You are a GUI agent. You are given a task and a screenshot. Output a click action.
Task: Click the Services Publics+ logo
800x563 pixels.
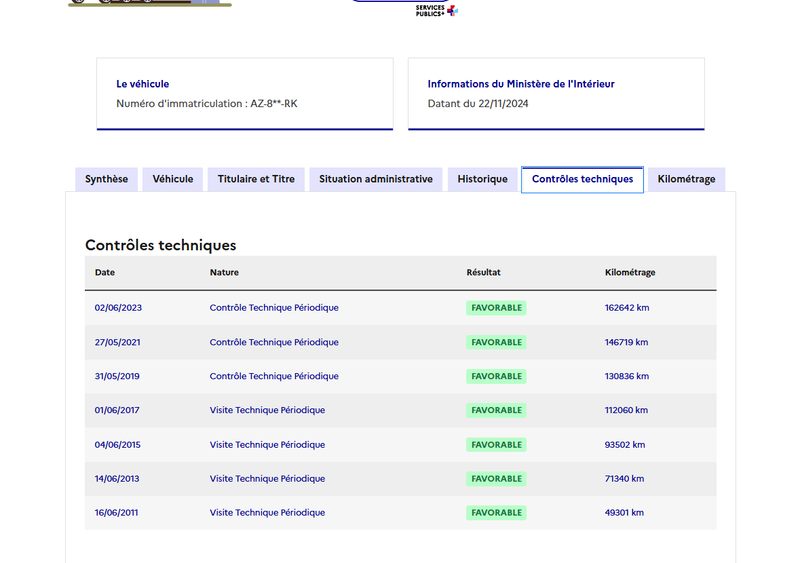(x=437, y=10)
